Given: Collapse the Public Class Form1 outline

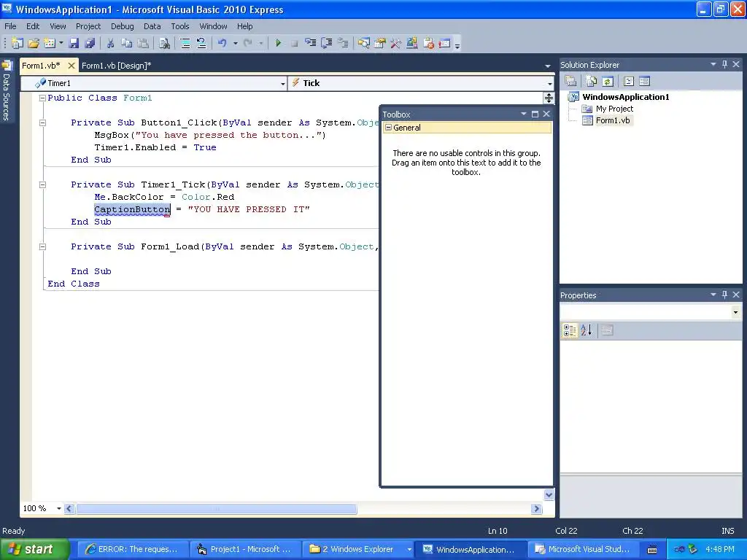Looking at the screenshot, I should 42,98.
